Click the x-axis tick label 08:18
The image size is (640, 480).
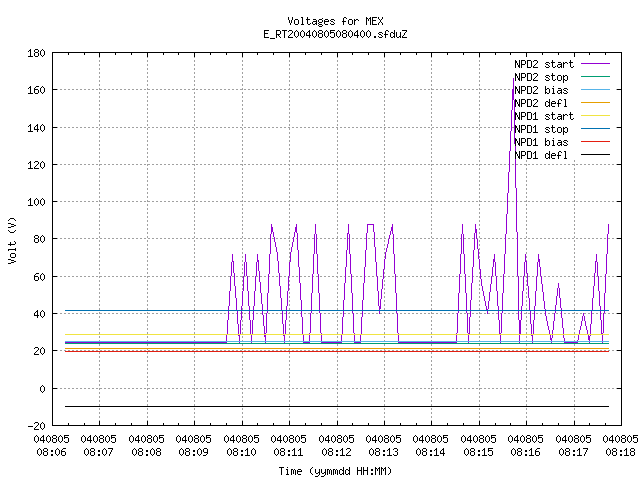pos(620,452)
